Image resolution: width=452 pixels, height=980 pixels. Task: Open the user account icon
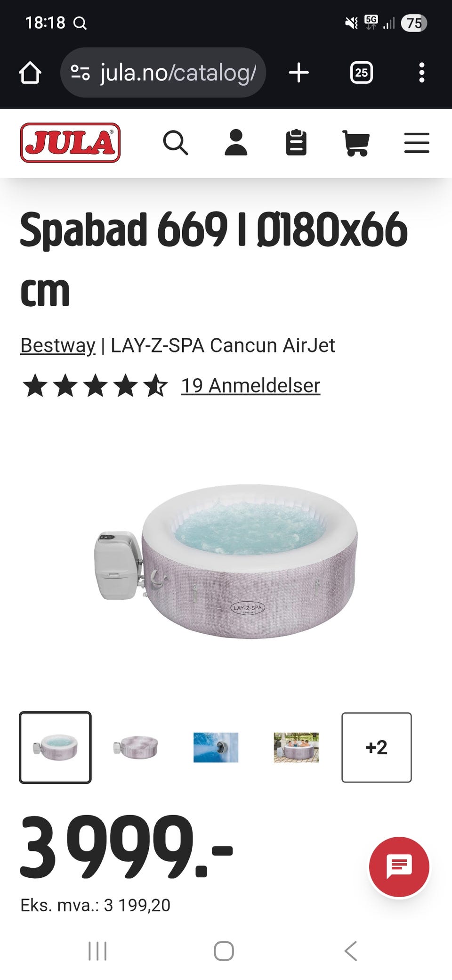pyautogui.click(x=236, y=143)
